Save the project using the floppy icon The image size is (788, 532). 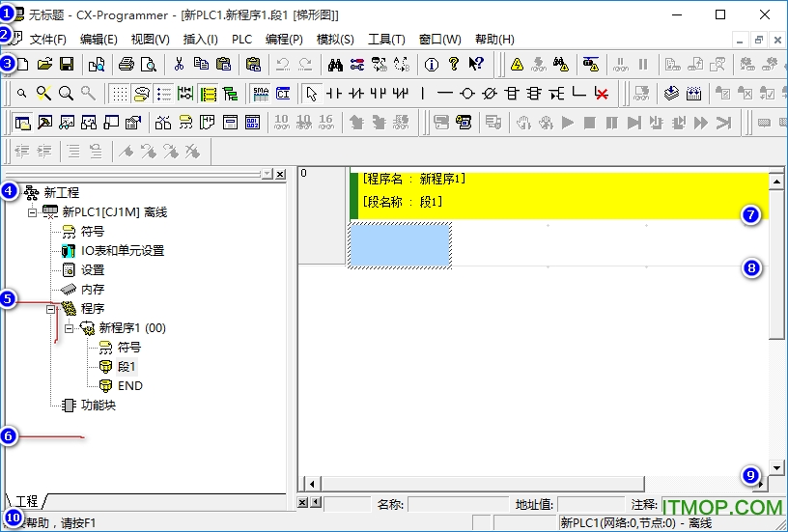point(67,64)
